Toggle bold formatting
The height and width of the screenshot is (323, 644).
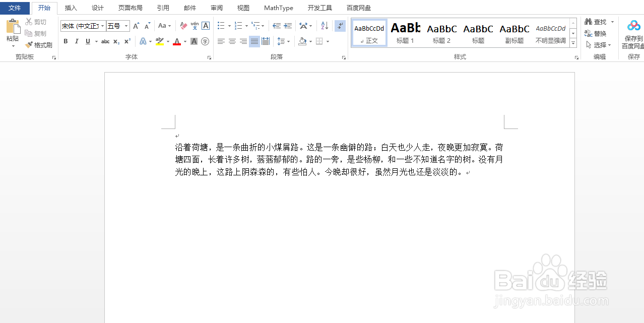(66, 41)
